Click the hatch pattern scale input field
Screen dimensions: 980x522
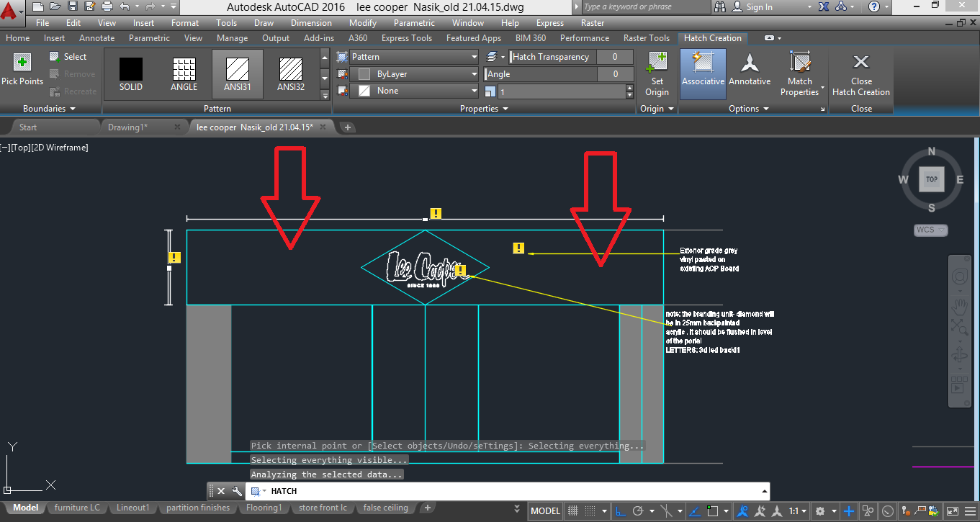pyautogui.click(x=561, y=92)
